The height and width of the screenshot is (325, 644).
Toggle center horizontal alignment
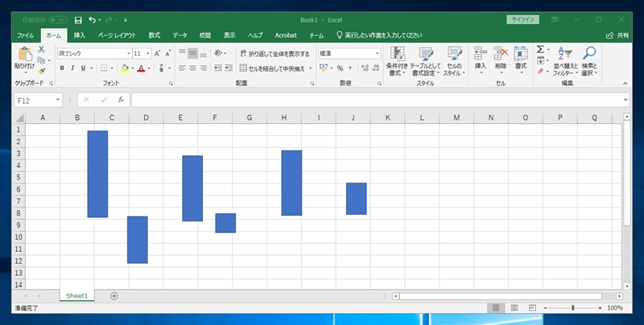coord(192,68)
